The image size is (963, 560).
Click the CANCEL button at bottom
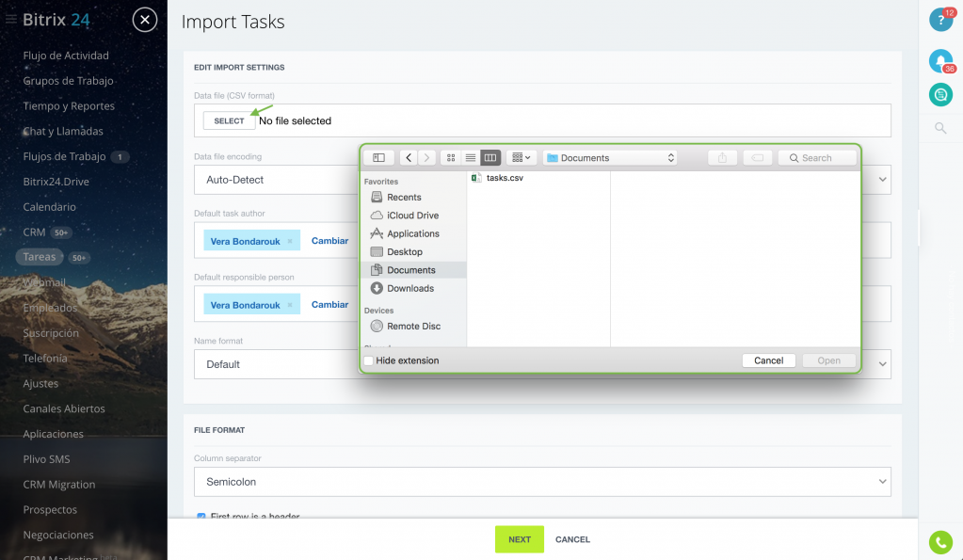point(572,539)
